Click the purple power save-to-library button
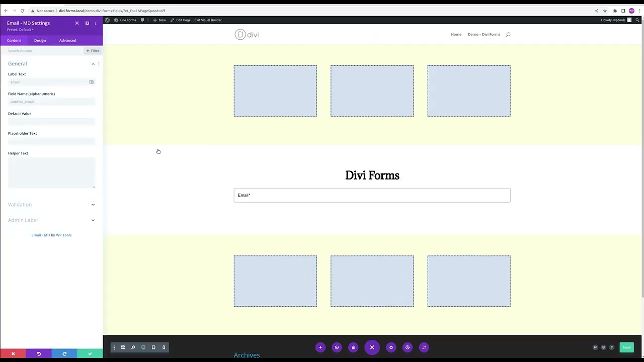This screenshot has width=644, height=362. (337, 347)
